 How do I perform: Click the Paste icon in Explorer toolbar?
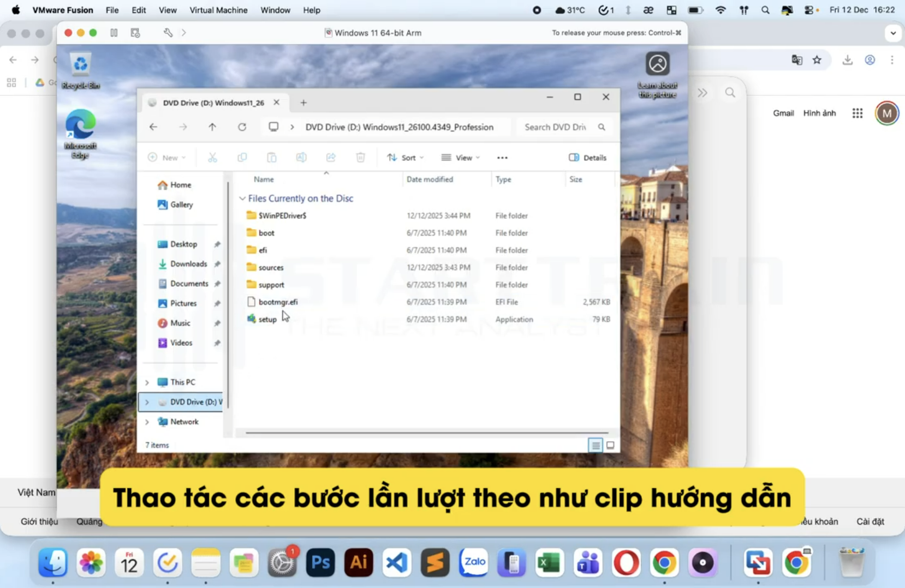tap(271, 157)
